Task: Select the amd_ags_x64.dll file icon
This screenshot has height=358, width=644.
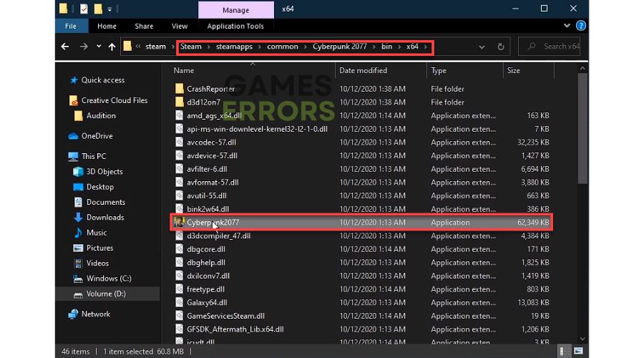Action: [180, 115]
